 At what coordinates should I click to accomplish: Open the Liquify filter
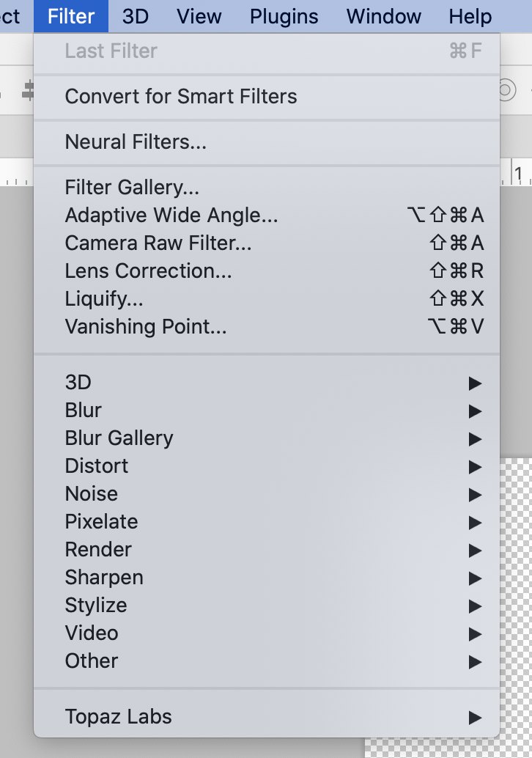(x=267, y=299)
